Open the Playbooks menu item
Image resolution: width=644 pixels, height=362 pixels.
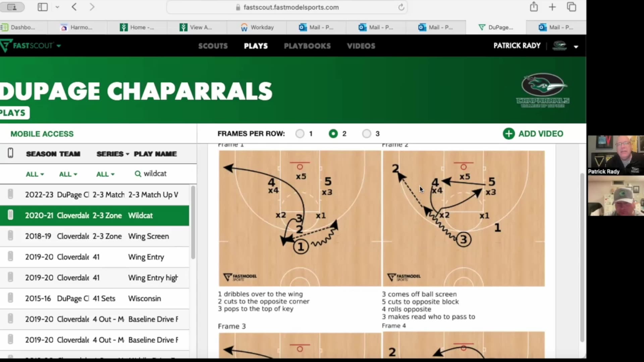pyautogui.click(x=307, y=46)
